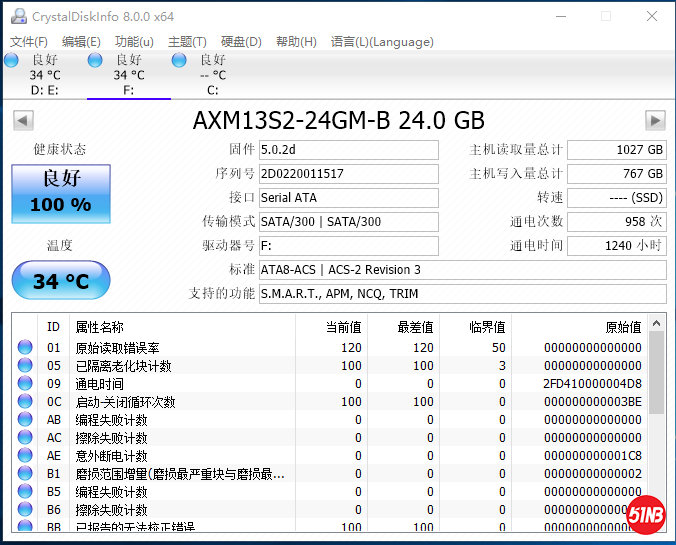The height and width of the screenshot is (545, 676).
Task: Click the CrystalDiskInfo app icon in title bar
Action: click(17, 16)
